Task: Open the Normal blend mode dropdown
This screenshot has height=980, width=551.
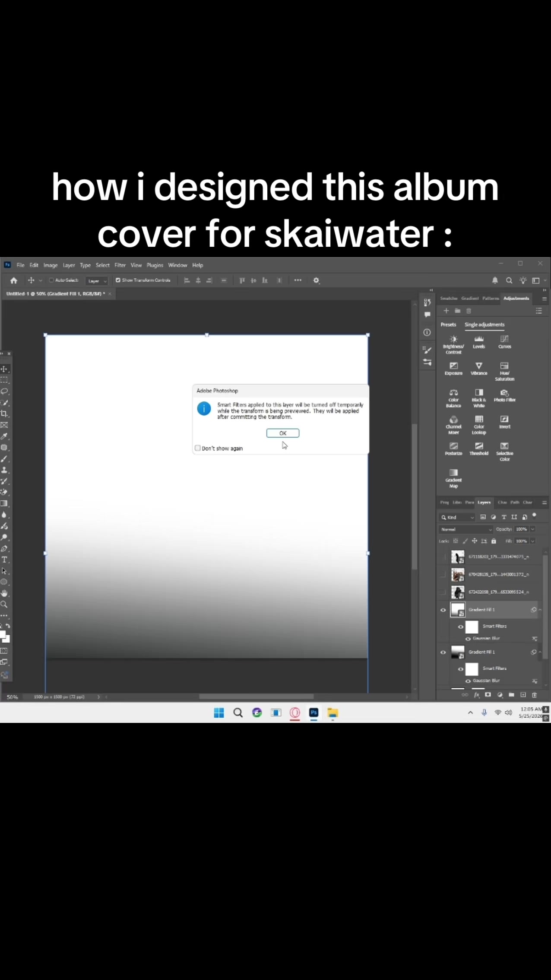Action: (x=465, y=529)
